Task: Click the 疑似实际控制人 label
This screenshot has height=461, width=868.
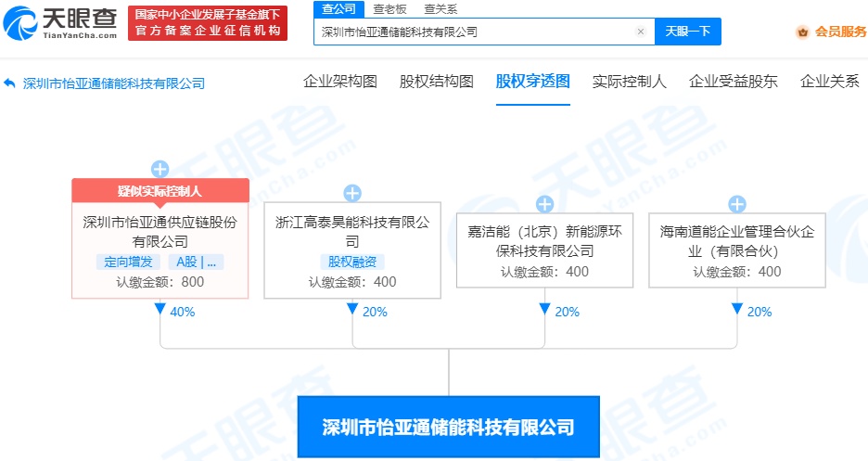Action: [160, 191]
